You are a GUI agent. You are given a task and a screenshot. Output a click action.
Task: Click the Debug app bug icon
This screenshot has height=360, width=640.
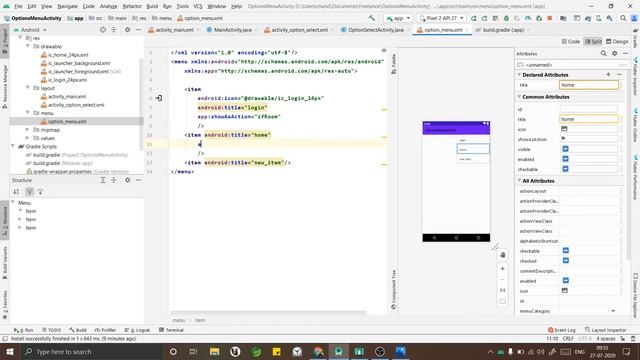point(506,18)
